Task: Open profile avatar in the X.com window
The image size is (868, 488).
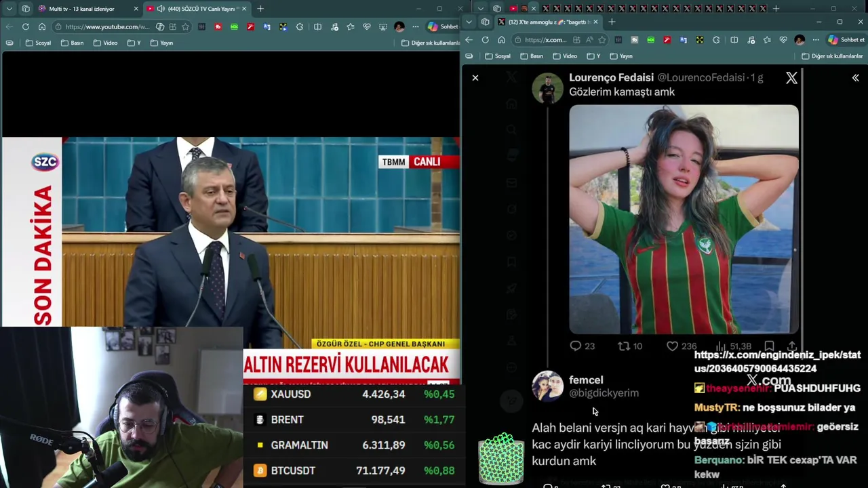Action: coord(800,40)
